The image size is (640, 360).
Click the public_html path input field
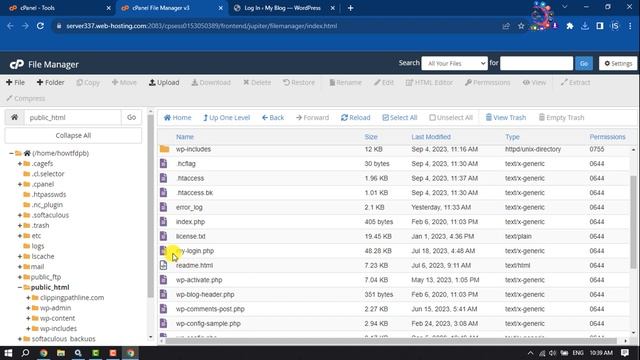pos(73,117)
